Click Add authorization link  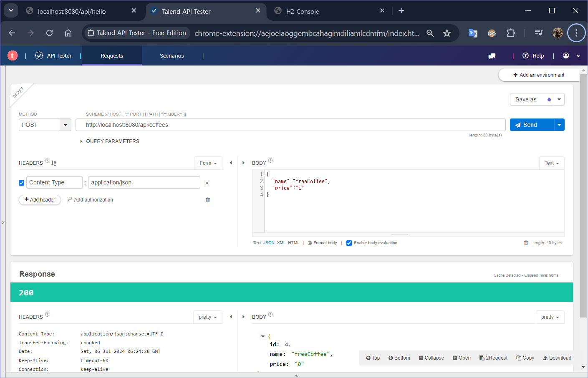[x=90, y=200]
